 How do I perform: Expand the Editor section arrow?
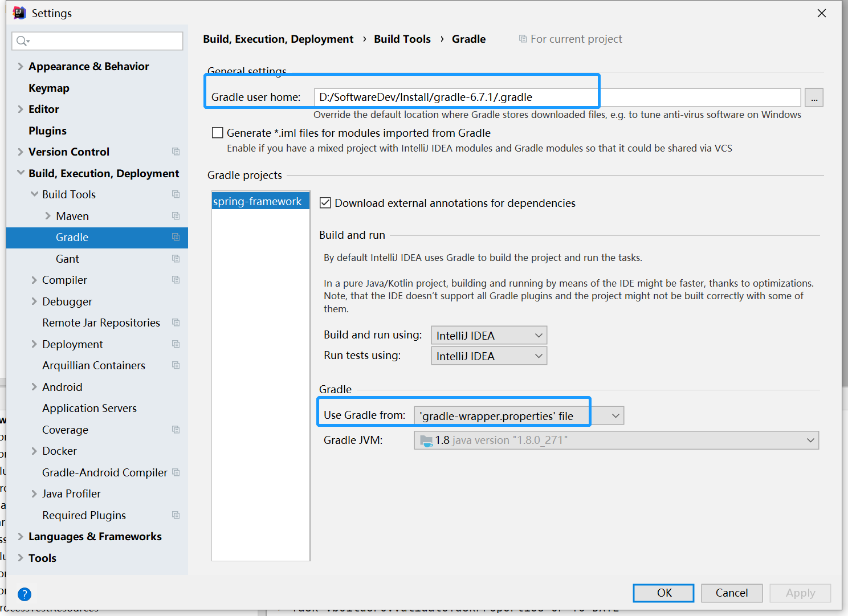pos(21,109)
